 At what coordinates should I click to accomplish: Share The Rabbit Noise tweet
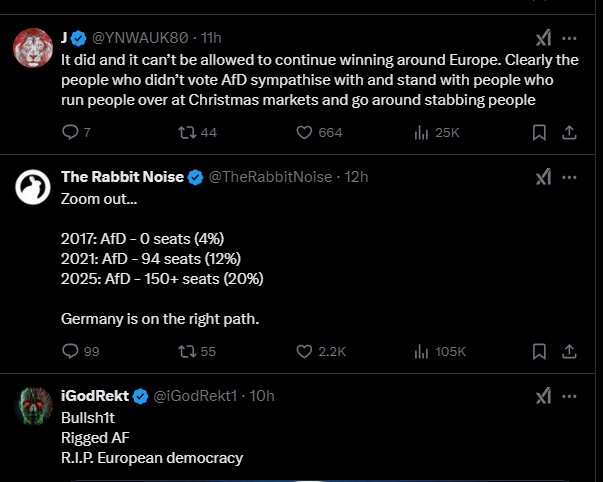(x=569, y=351)
